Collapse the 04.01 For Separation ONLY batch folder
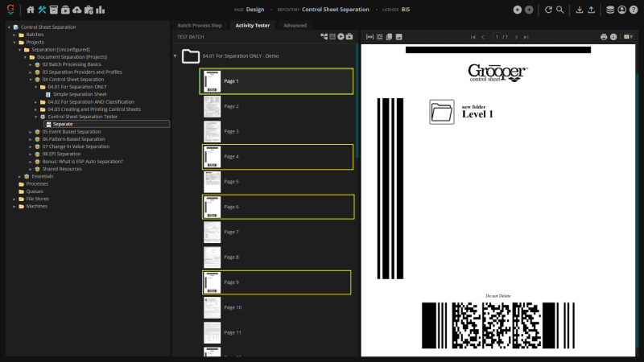644x362 pixels. (175, 56)
